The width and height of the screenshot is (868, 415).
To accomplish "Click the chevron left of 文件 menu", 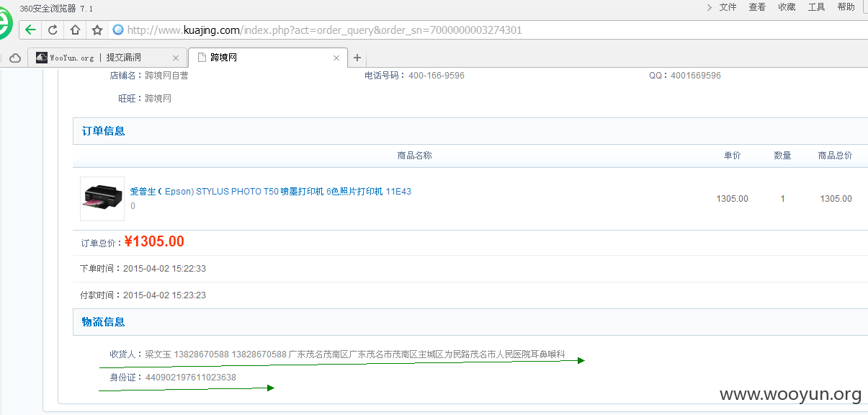I will coord(710,7).
